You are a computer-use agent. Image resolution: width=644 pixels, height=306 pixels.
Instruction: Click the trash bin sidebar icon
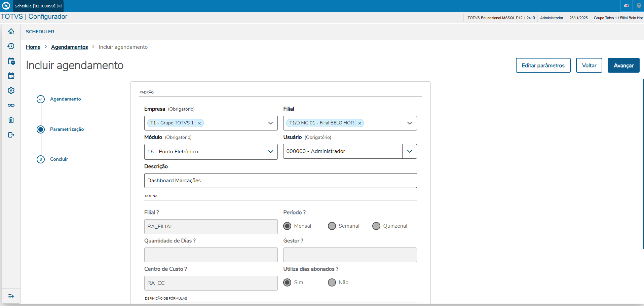tap(11, 120)
